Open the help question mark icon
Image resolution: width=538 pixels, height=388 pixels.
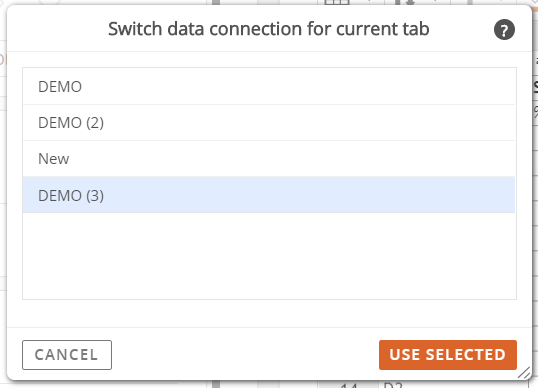click(x=504, y=30)
